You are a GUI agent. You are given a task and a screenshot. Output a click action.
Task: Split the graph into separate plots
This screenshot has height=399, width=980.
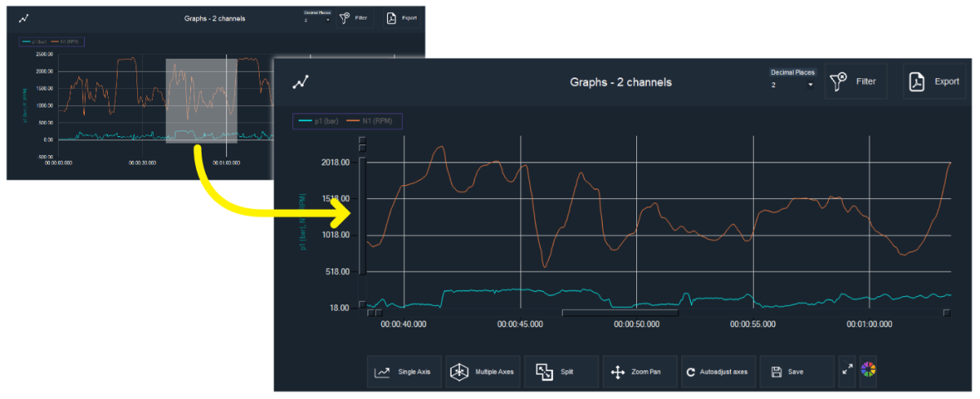click(561, 371)
